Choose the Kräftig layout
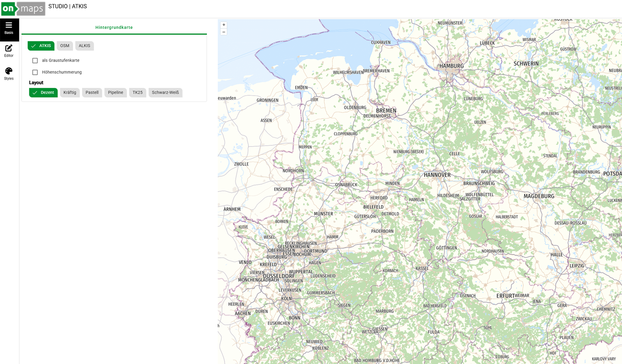Screen dimensions: 622x364 point(70,92)
